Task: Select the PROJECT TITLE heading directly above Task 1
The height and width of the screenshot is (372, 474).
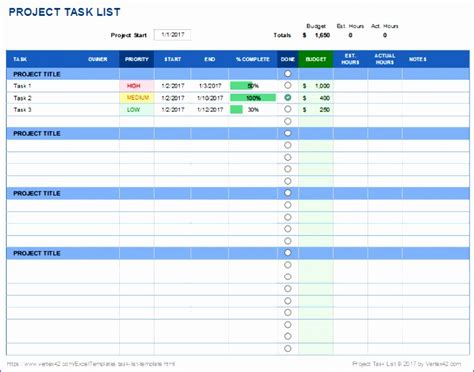Action: click(x=37, y=74)
